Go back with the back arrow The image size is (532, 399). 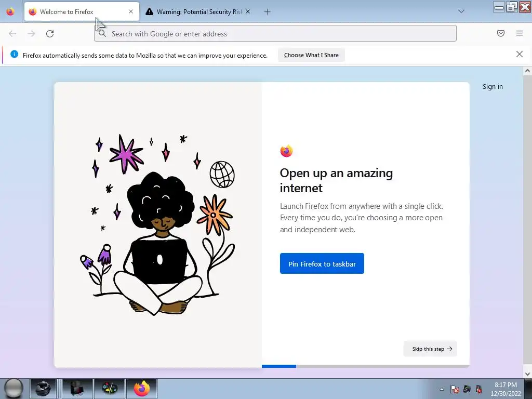point(12,34)
